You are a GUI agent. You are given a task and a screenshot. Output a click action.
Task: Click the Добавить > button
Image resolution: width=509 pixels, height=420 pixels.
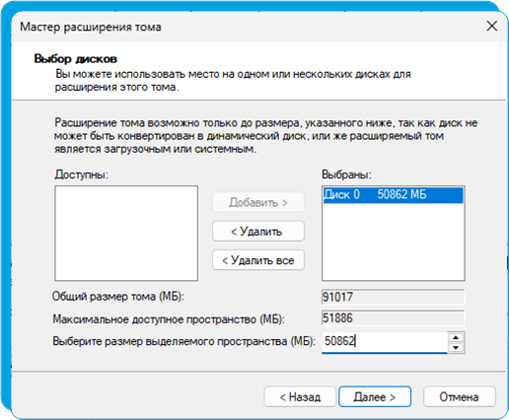coord(258,202)
